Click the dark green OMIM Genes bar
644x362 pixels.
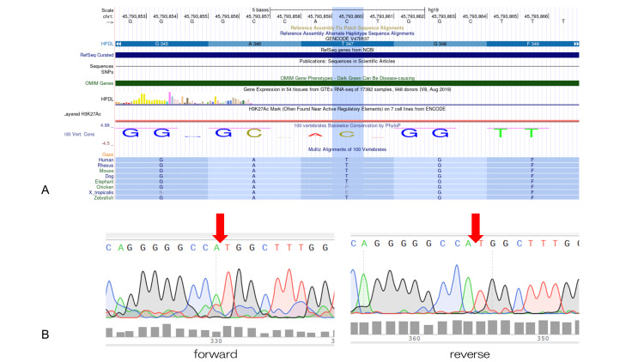[347, 83]
